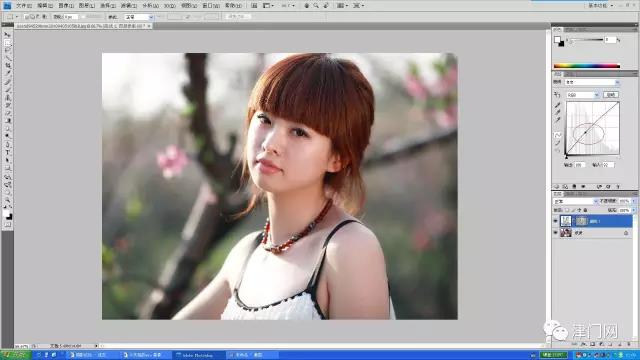The height and width of the screenshot is (360, 640).
Task: Click the color spectrum ramp
Action: tap(587, 66)
